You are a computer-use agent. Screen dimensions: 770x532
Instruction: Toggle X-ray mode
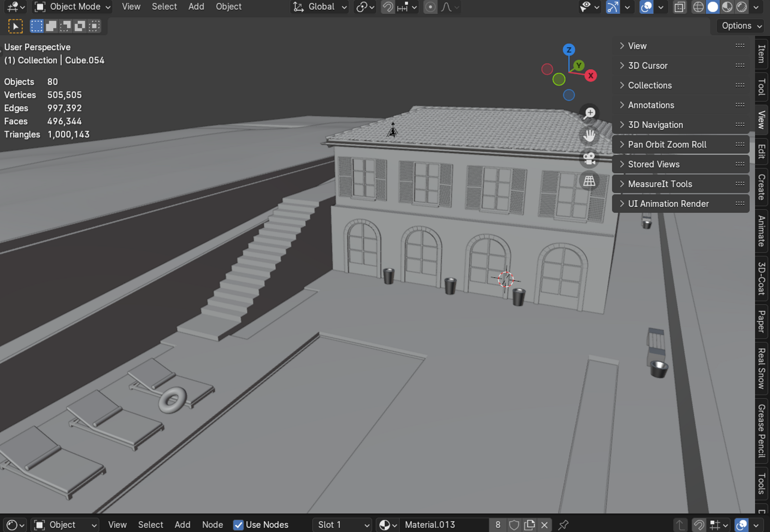tap(680, 7)
